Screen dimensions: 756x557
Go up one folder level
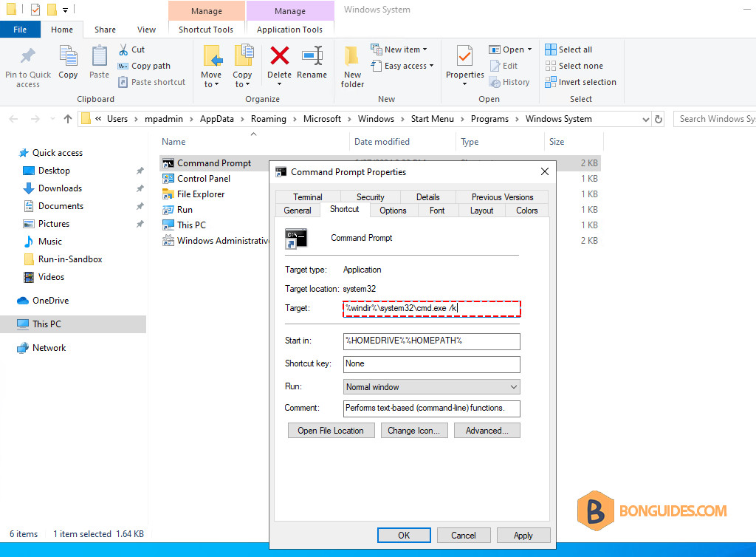click(x=67, y=119)
